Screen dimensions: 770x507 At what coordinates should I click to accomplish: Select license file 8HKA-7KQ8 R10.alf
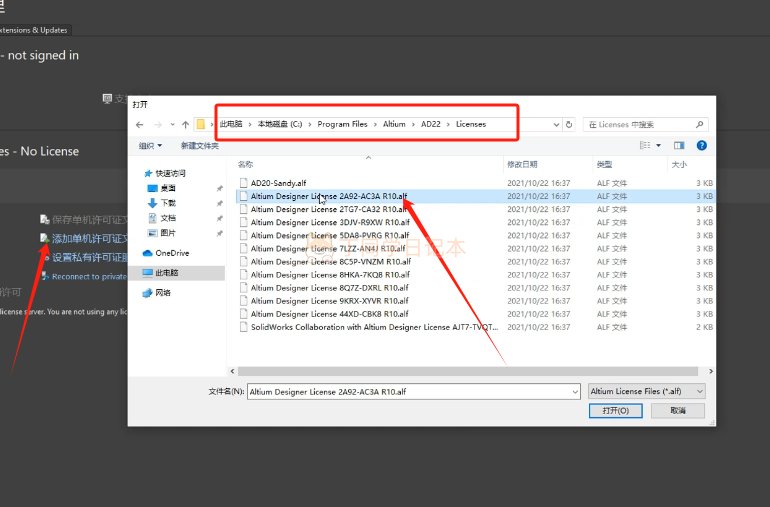(330, 275)
